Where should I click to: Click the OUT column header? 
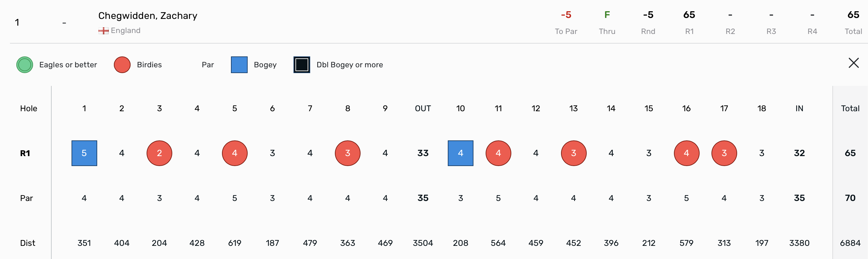coord(422,108)
